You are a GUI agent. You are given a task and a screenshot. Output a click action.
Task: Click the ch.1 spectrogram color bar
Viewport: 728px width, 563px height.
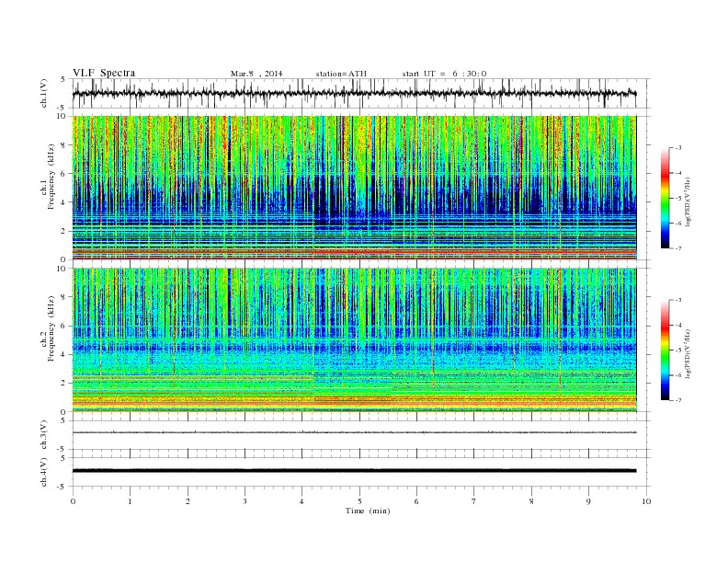pos(665,198)
